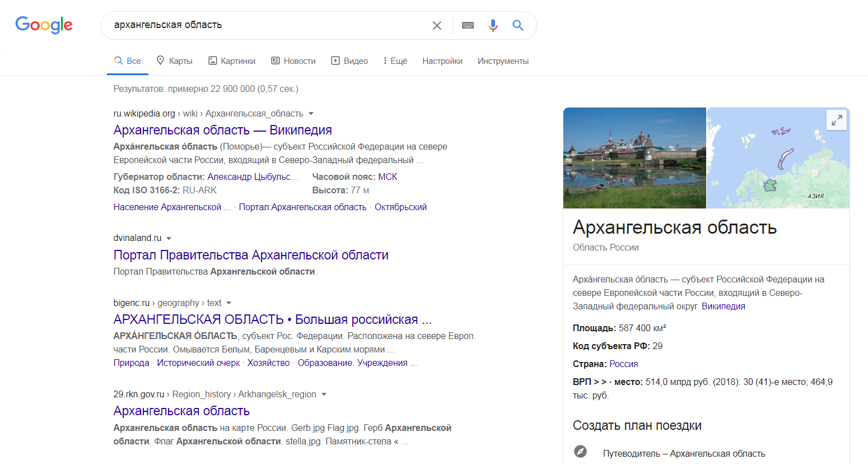Open the Ещё menu
868x464 pixels.
(x=395, y=61)
